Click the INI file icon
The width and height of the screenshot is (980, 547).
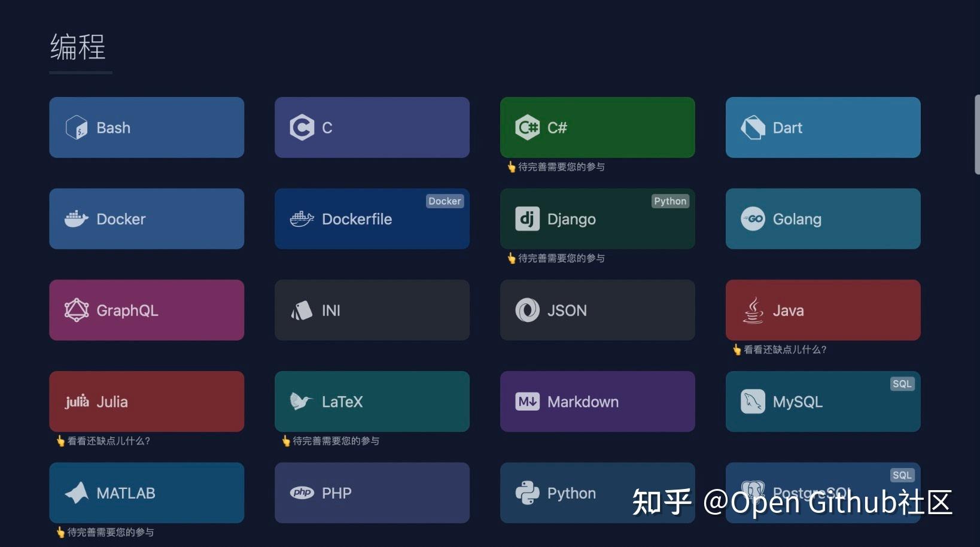pos(302,310)
